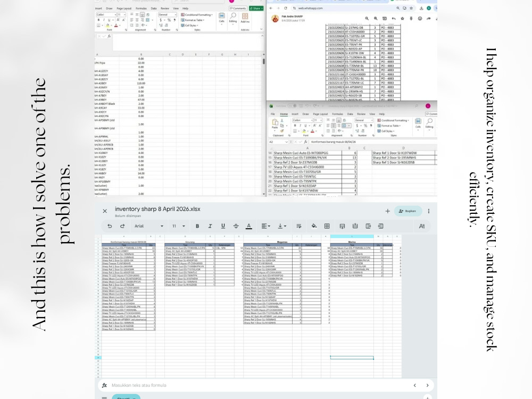Screen dimensions: 532x399
Task: Go to previous with the left chevron
Action: (x=414, y=385)
